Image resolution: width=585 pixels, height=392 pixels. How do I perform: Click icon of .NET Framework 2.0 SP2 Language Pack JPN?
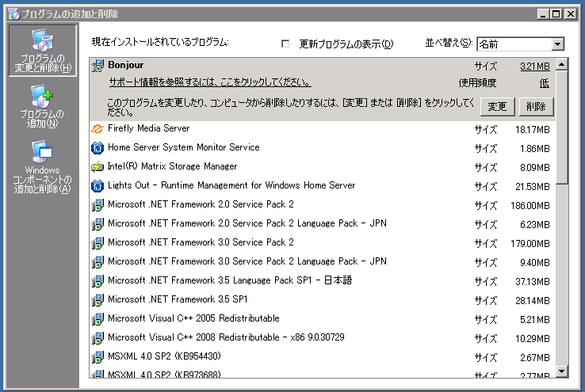[x=97, y=224]
